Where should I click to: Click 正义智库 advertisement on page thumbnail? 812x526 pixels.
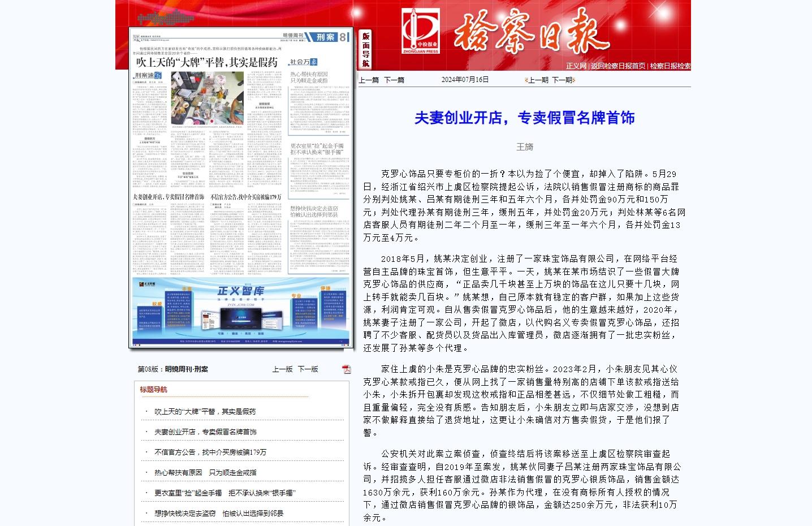(241, 311)
